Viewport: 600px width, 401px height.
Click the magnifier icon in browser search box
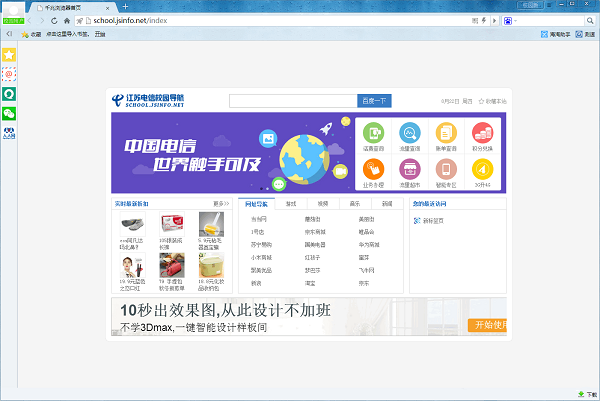coord(590,21)
